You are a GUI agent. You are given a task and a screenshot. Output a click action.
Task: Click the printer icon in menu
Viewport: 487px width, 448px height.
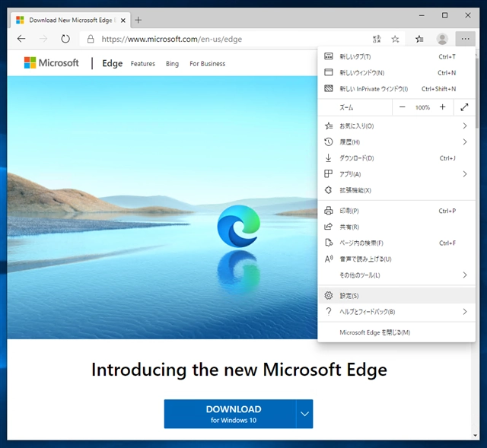coord(328,211)
